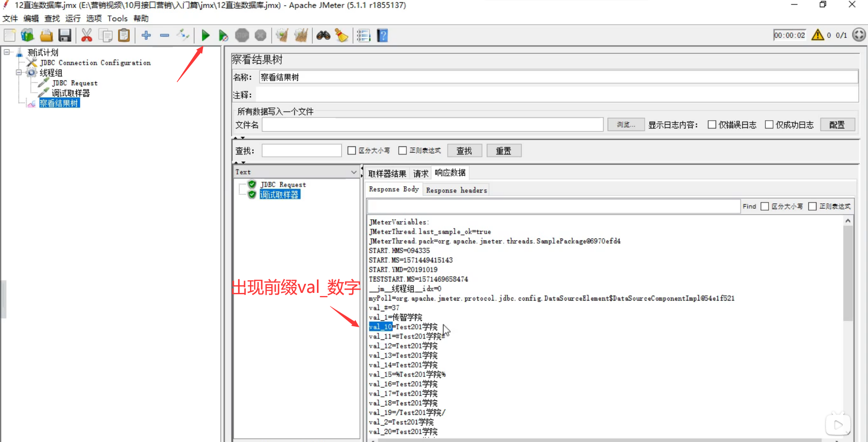This screenshot has height=442, width=868.
Task: Open the 运行 menu
Action: tap(73, 19)
